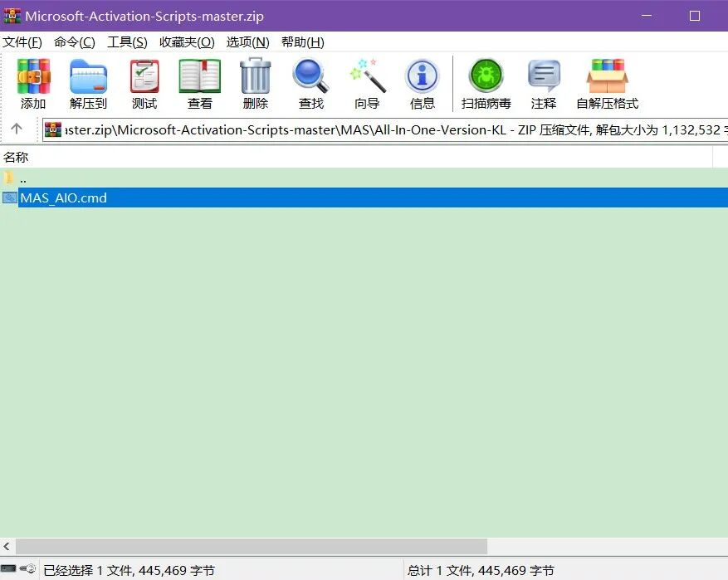Click the WinRAR icon in address bar
The width and height of the screenshot is (728, 580).
click(53, 129)
